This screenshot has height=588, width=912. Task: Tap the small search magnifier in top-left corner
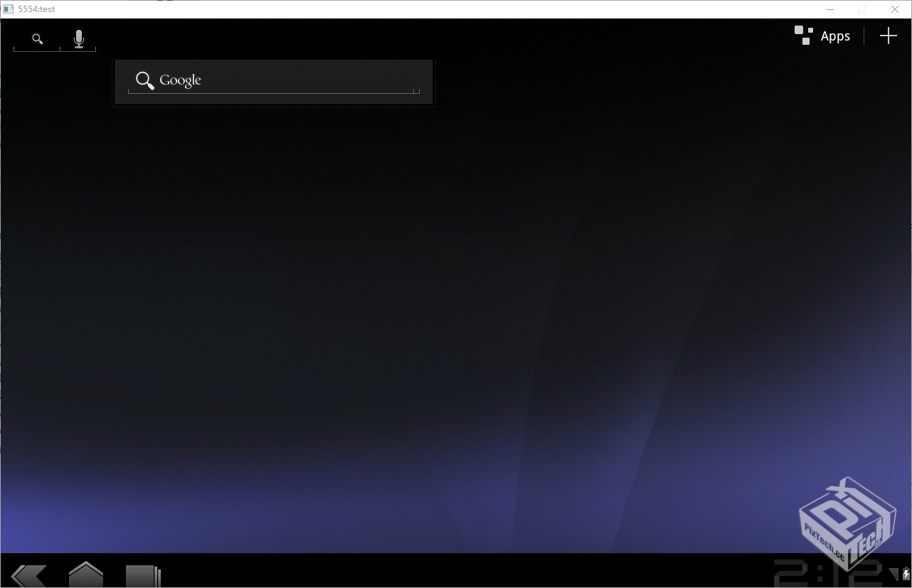[x=38, y=39]
